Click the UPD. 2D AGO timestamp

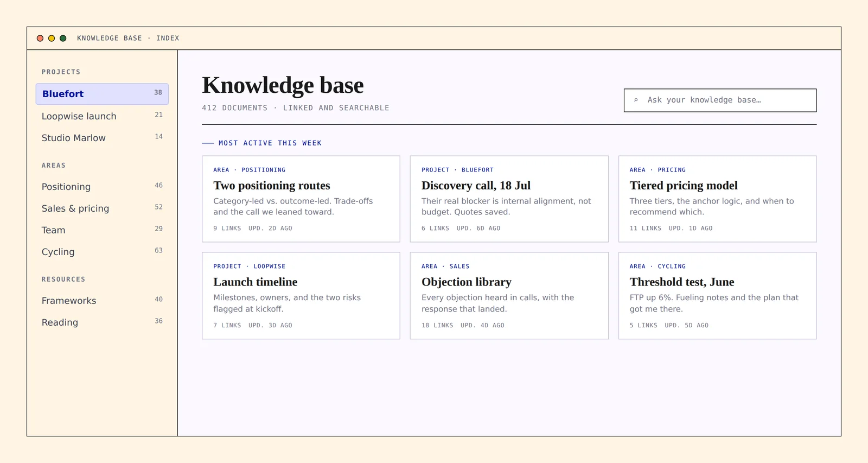tap(270, 229)
